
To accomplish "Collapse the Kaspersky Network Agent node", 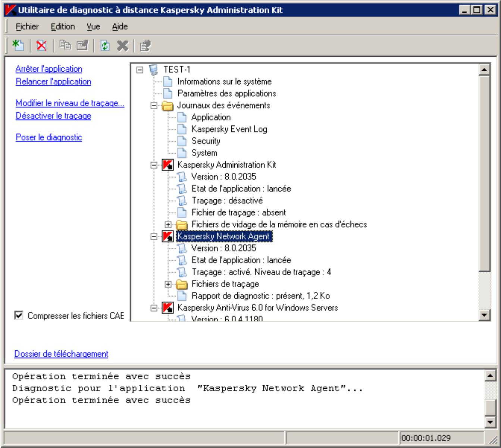I will [x=154, y=236].
